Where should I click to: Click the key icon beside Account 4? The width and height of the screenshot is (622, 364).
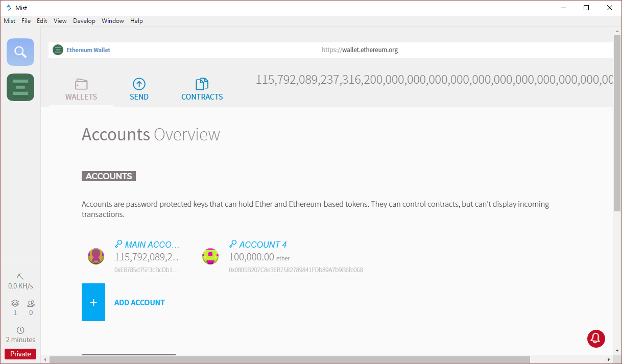233,244
